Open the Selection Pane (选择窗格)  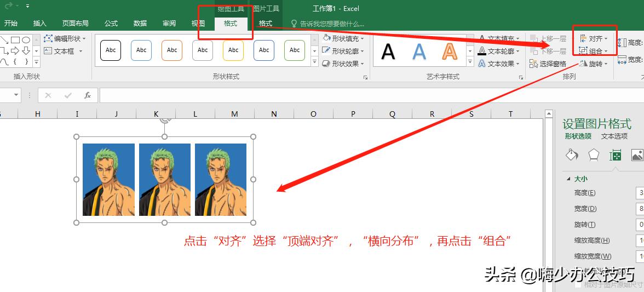pyautogui.click(x=548, y=64)
